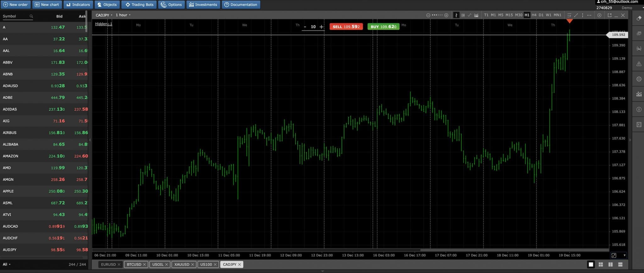Open the Trading Bots button

pyautogui.click(x=139, y=5)
